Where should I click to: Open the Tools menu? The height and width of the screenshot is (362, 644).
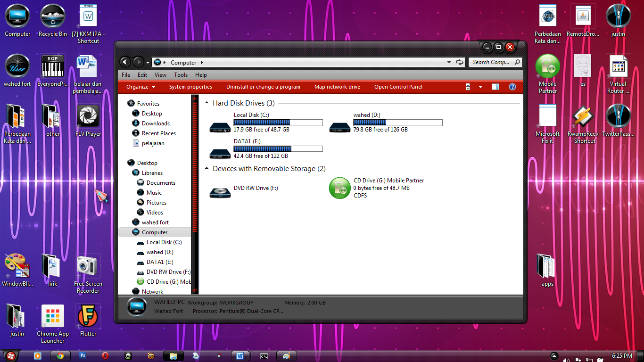(181, 74)
